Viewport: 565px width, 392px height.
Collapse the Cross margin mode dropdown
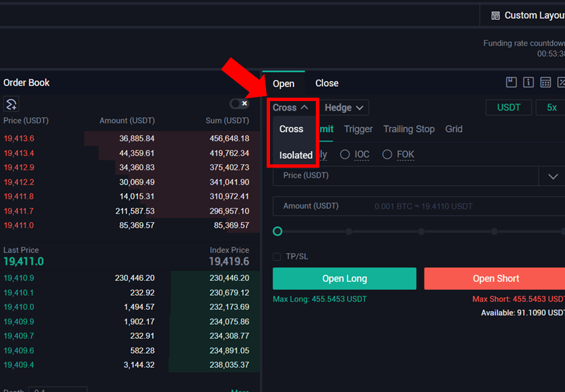pos(290,108)
